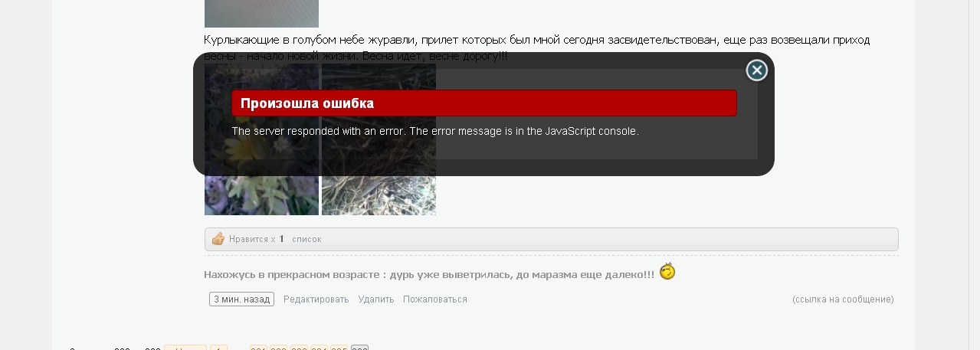
Task: Close the error popup with X icon
Action: (757, 70)
